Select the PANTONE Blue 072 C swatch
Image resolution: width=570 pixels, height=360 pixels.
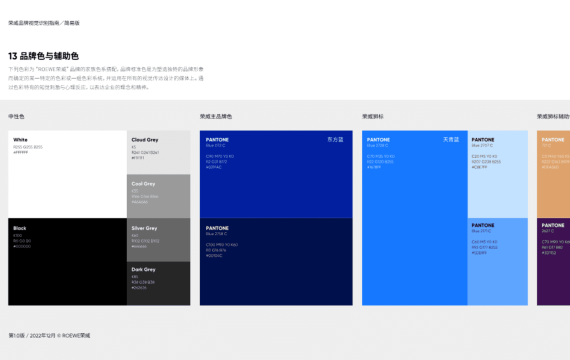click(276, 174)
